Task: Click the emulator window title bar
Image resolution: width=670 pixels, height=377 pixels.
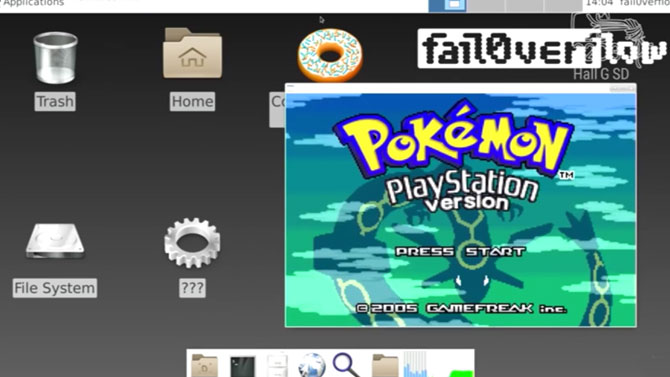Action: pyautogui.click(x=461, y=88)
